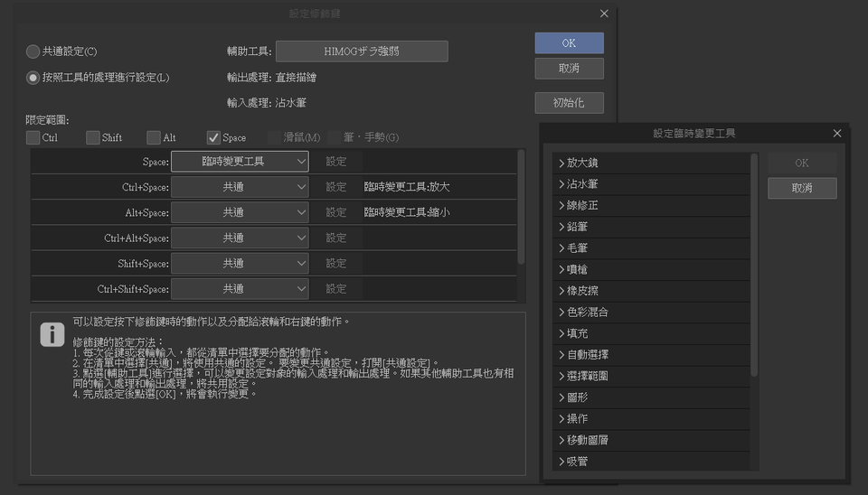Confirm with the blue OK button

[569, 43]
